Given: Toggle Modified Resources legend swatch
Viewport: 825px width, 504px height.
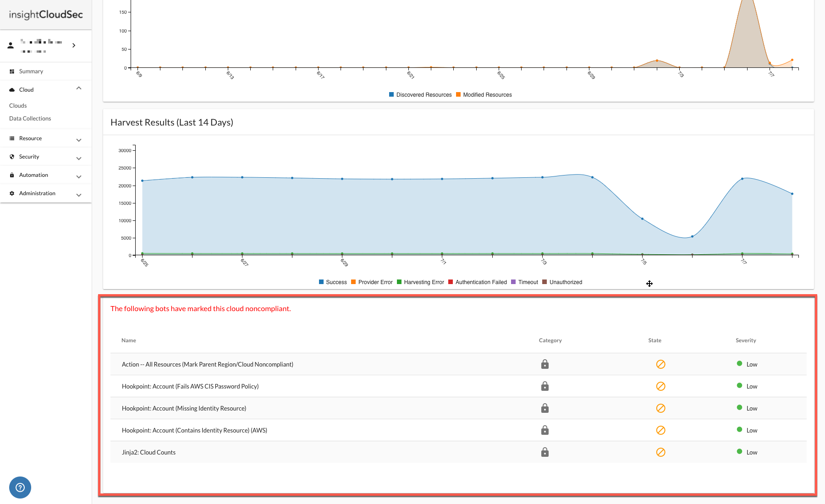Looking at the screenshot, I should coord(458,94).
